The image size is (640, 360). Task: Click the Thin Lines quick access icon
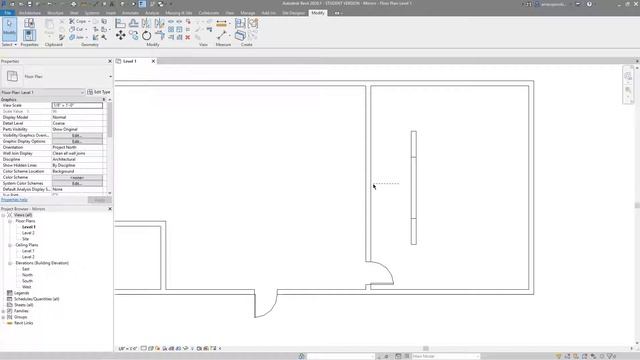click(x=142, y=4)
